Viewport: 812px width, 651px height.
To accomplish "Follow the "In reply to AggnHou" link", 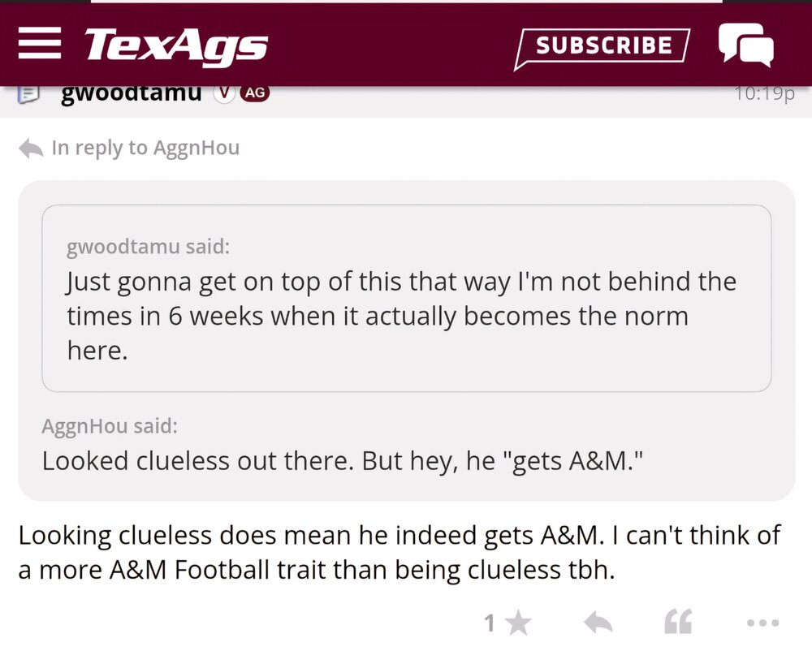I will 145,148.
